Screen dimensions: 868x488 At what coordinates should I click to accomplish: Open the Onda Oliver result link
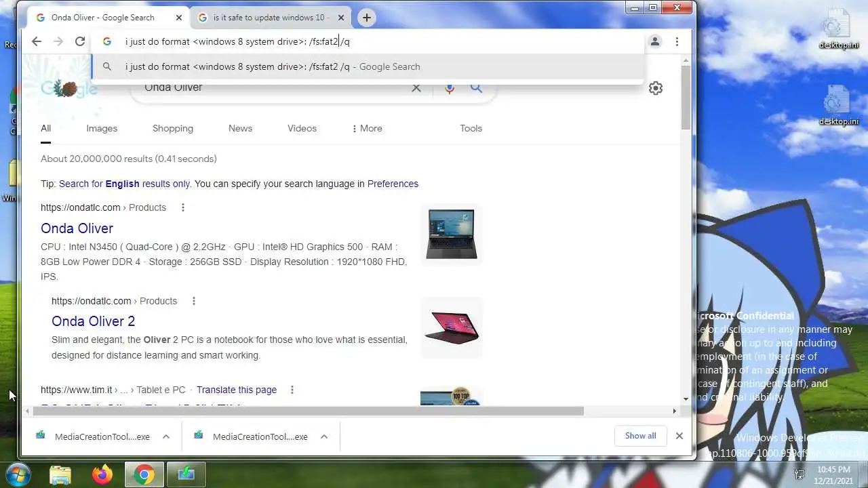tap(77, 228)
